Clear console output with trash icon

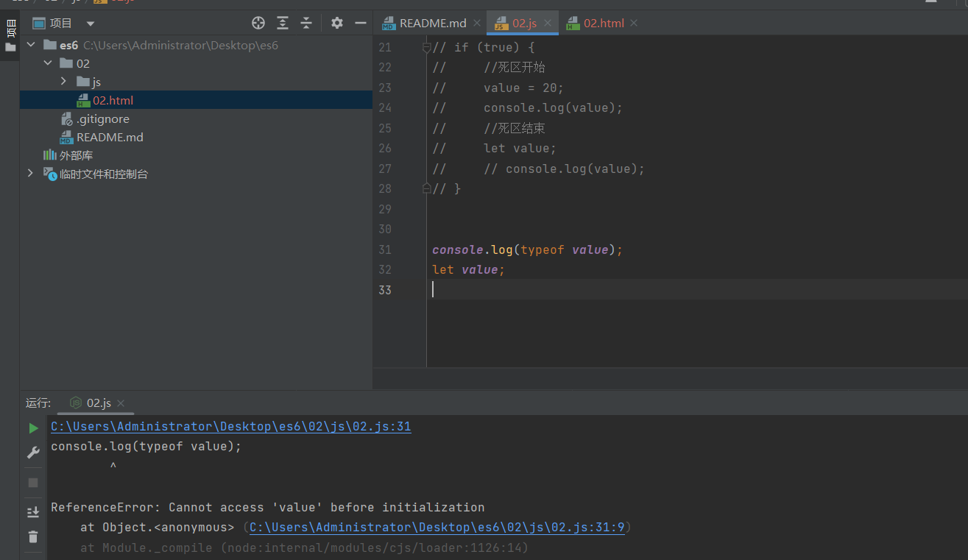(33, 536)
